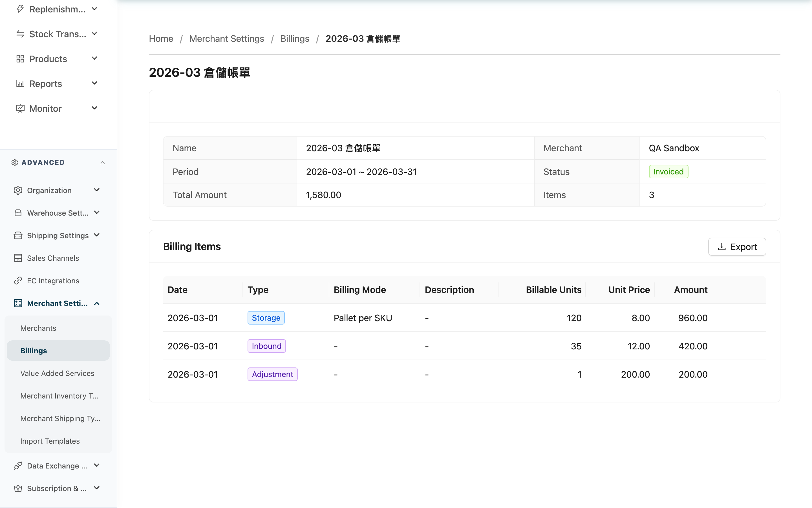Expand the Organization submenu chevron
The image size is (812, 508).
click(97, 190)
